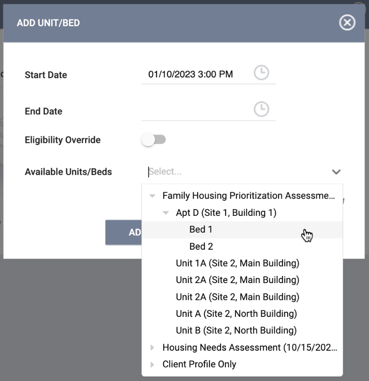Click the Start Date input field
Screen dimensions: 369x381
[197, 74]
